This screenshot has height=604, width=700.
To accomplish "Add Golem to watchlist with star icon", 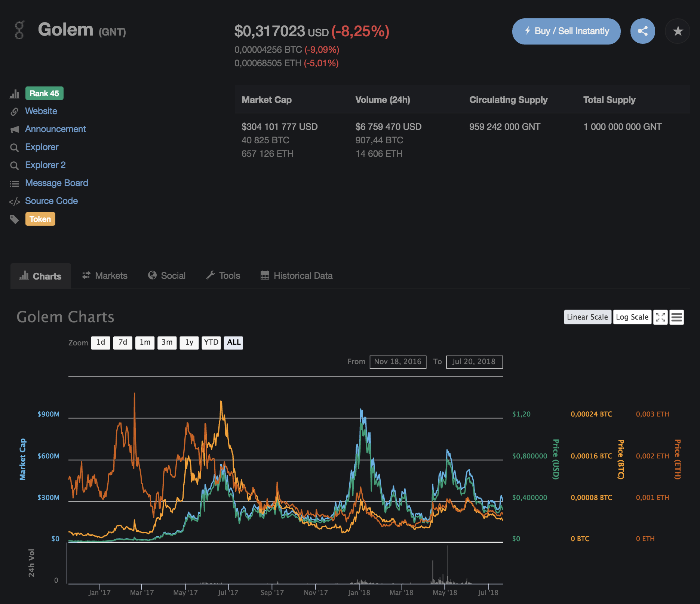I will [x=678, y=31].
